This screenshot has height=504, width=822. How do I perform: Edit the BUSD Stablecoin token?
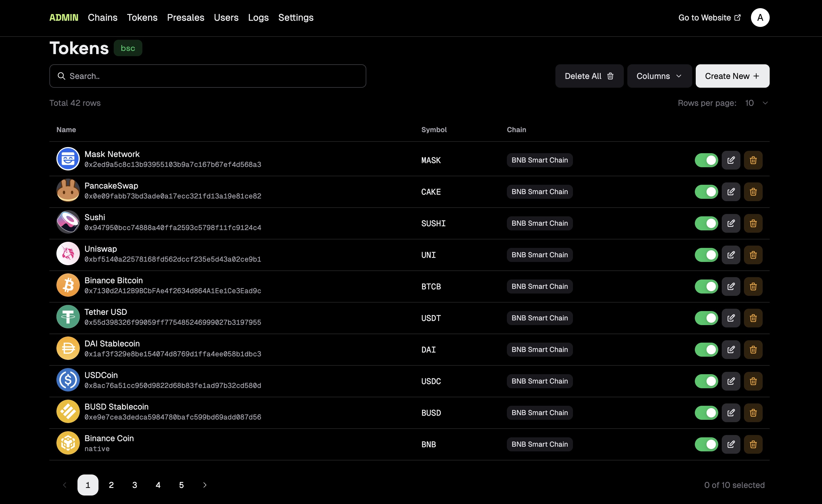pos(731,412)
